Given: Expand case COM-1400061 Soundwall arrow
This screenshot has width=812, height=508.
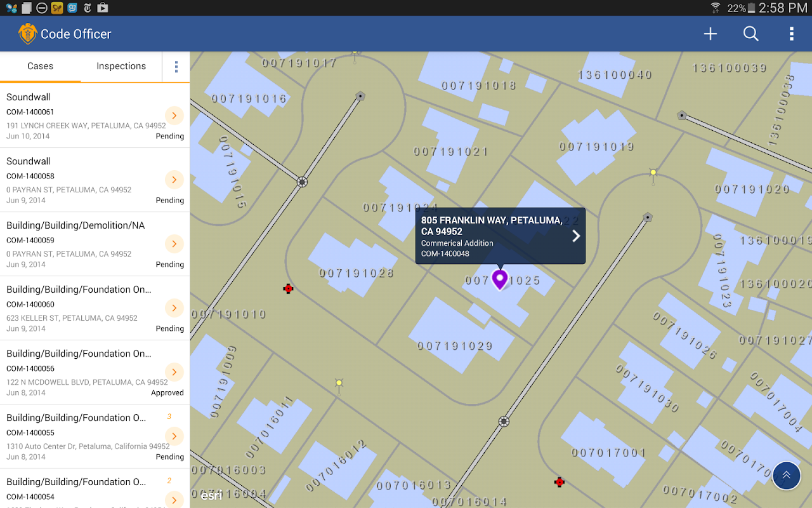Looking at the screenshot, I should coord(174,116).
